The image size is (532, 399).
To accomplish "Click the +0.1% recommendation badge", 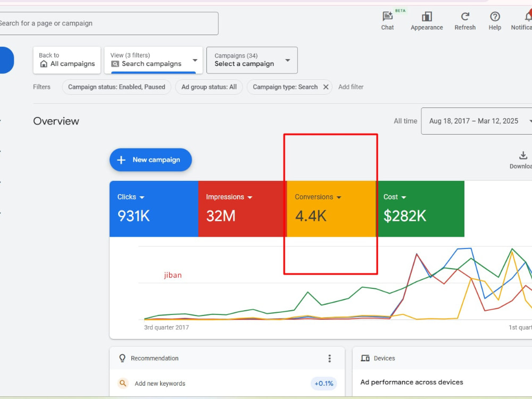I will coord(323,384).
